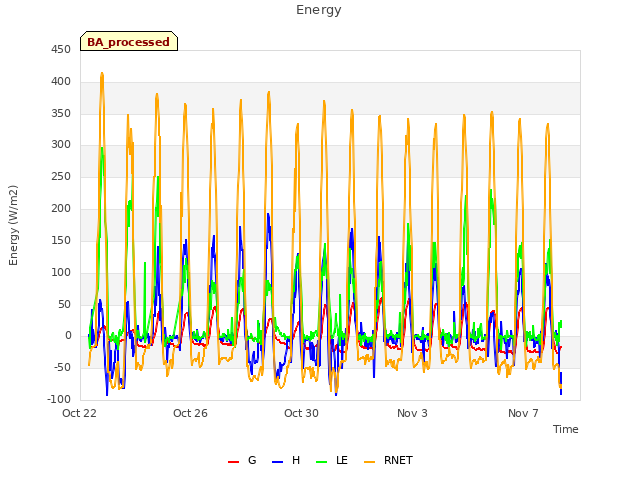Click the '-100' y-axis tick label
This screenshot has width=640, height=480.
coord(59,399)
